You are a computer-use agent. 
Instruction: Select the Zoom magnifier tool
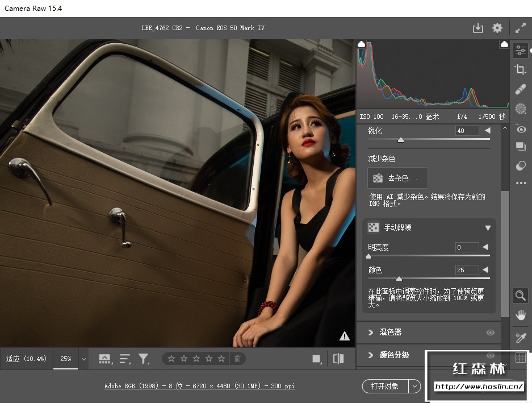(520, 295)
